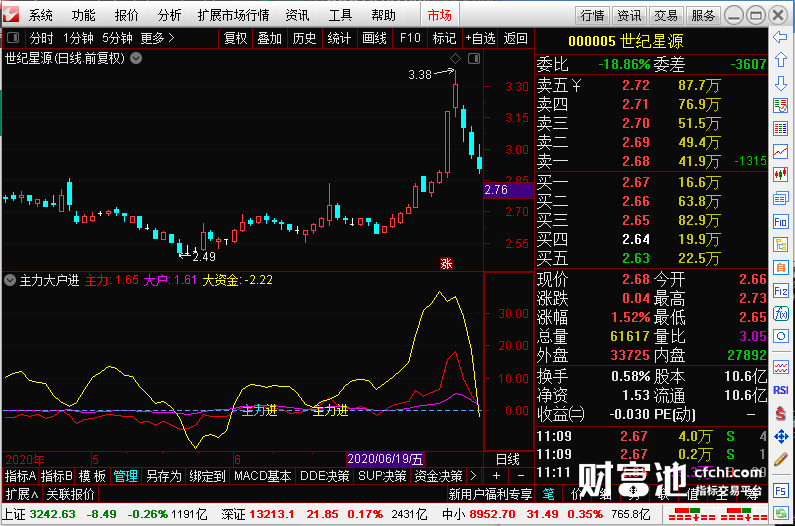Open the multi-line indicator chart icon

pyautogui.click(x=780, y=367)
